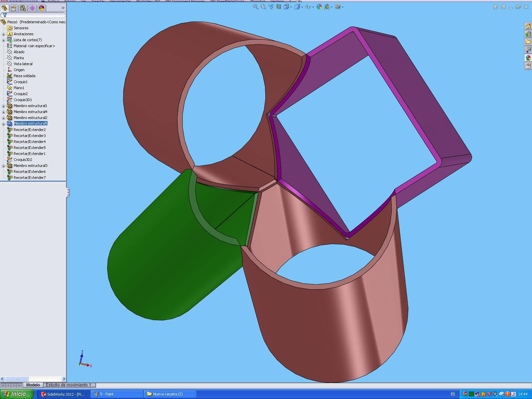Click the feature tree horizontal scrollbar
Image resolution: width=532 pixels, height=399 pixels.
(33, 379)
